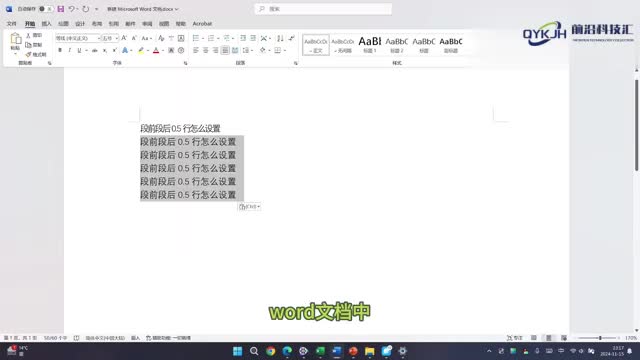Image resolution: width=640 pixels, height=360 pixels.
Task: Open the Insert ribbon tab
Action: pyautogui.click(x=47, y=24)
